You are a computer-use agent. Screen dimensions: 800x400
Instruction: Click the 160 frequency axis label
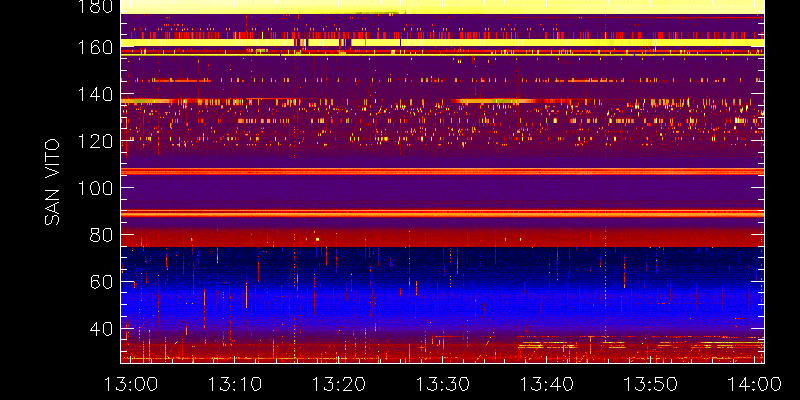96,47
